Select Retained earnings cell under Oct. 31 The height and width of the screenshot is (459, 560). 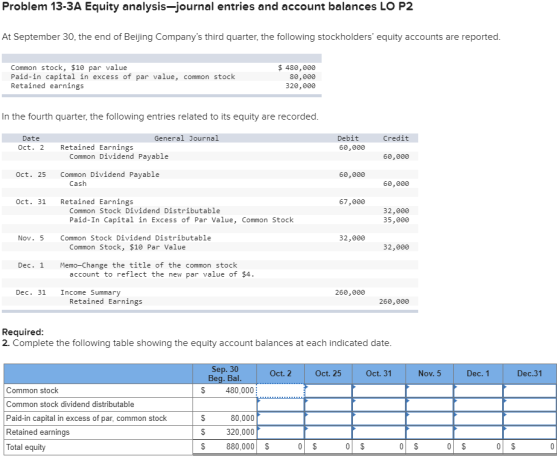tap(379, 432)
